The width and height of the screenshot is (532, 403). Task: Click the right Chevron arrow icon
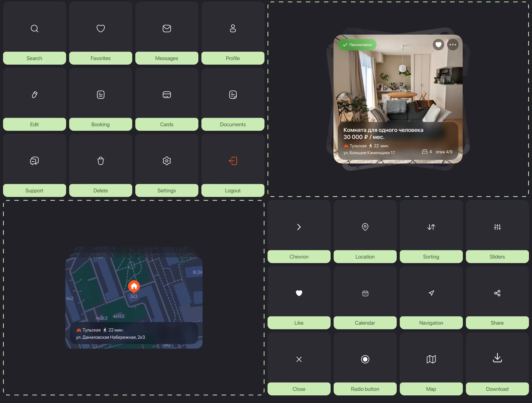click(299, 227)
